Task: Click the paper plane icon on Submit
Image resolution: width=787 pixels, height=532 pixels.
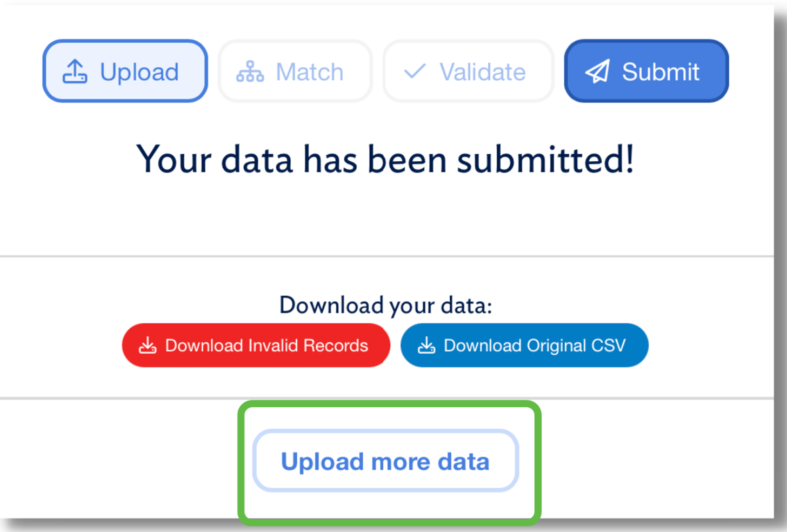Action: tap(598, 72)
